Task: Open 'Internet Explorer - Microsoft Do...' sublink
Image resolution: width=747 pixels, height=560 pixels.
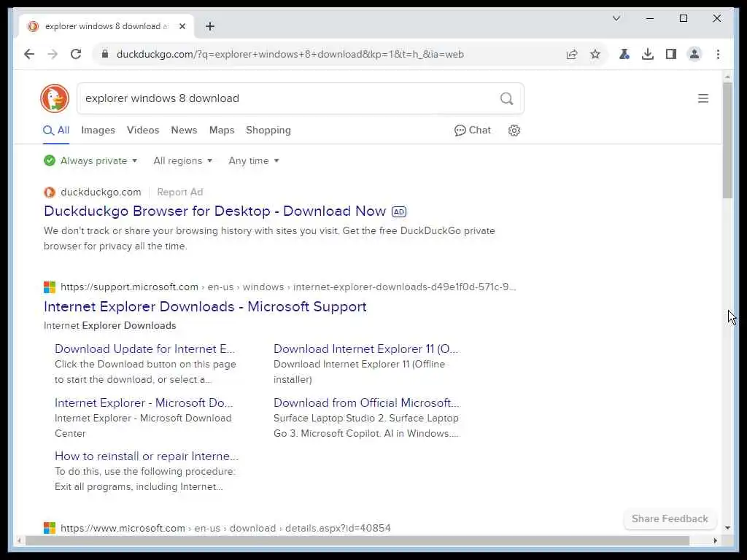Action: pyautogui.click(x=144, y=402)
